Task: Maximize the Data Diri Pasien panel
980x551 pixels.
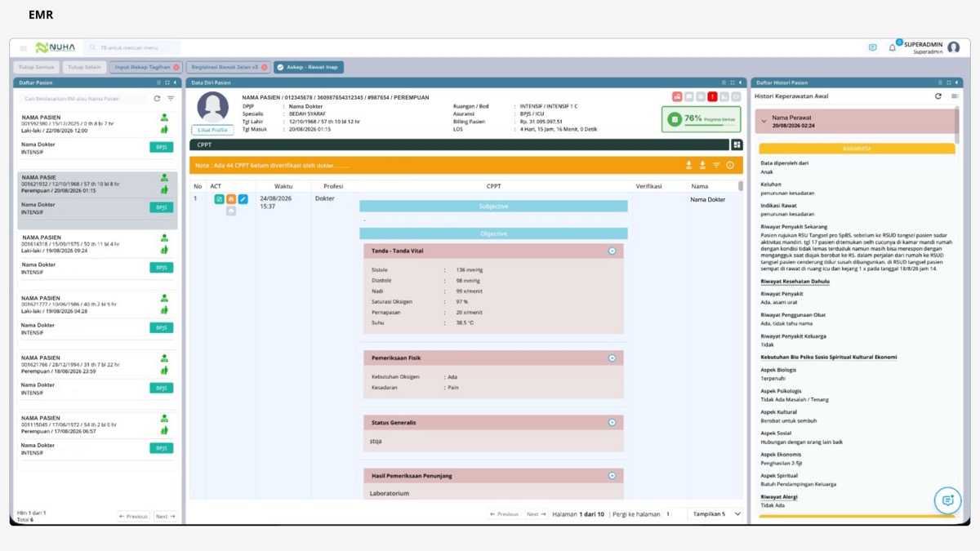Action: 733,82
